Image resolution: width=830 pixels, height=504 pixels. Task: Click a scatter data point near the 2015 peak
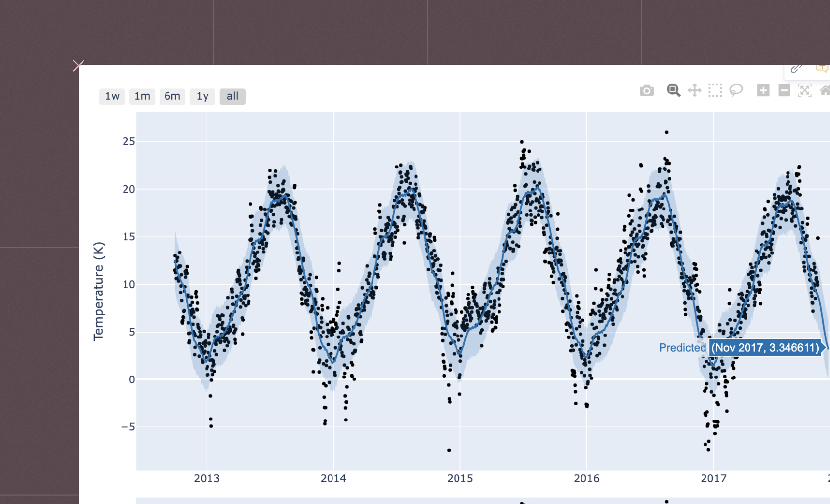point(522,142)
